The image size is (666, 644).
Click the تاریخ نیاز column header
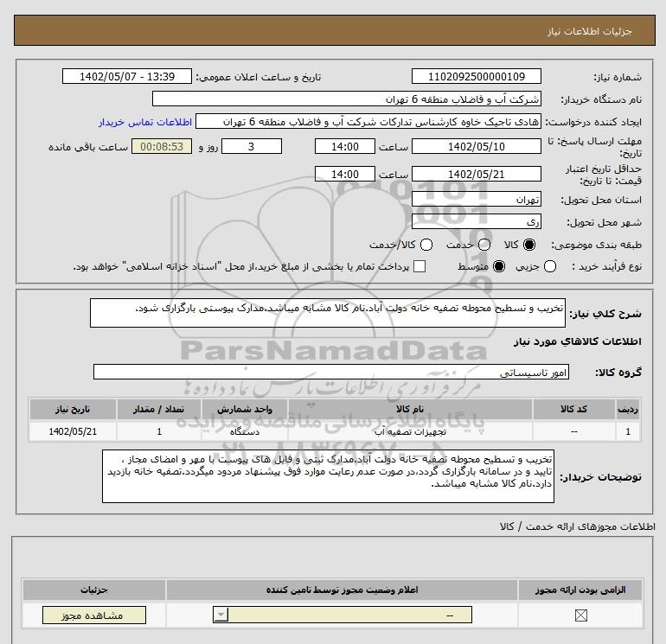(73, 409)
